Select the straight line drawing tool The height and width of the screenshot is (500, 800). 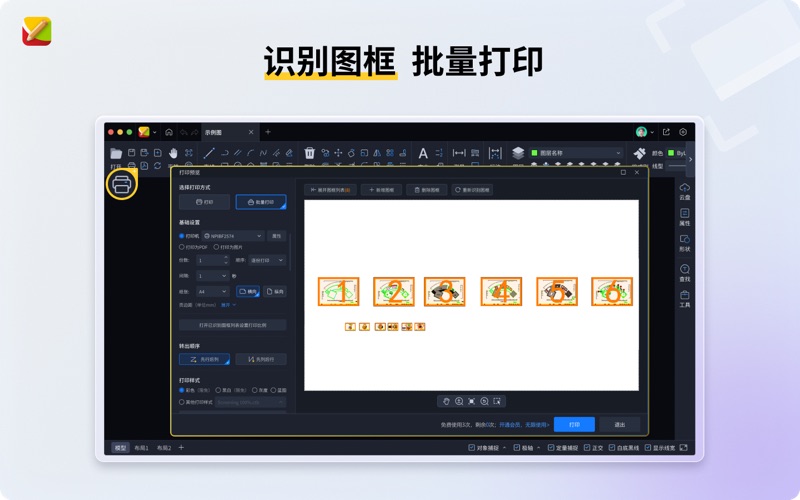point(209,153)
